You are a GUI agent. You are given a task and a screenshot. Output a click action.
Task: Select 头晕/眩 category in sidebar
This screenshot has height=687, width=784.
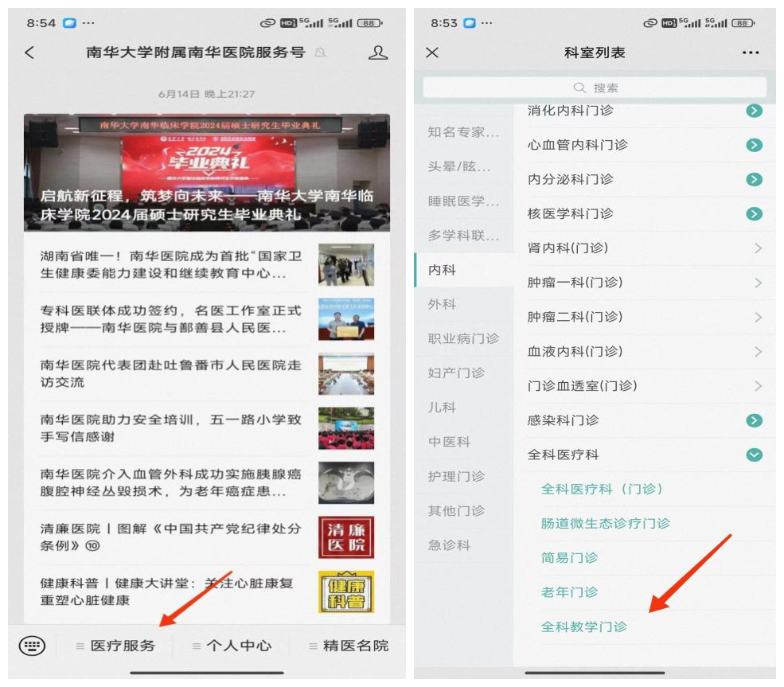[463, 166]
